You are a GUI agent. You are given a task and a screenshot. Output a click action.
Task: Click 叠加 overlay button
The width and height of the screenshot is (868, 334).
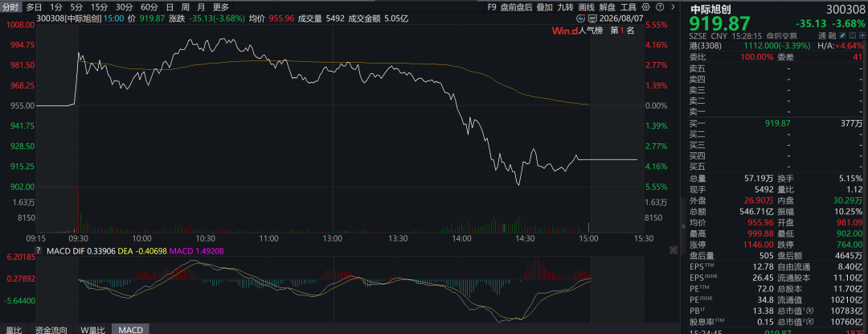pyautogui.click(x=544, y=7)
